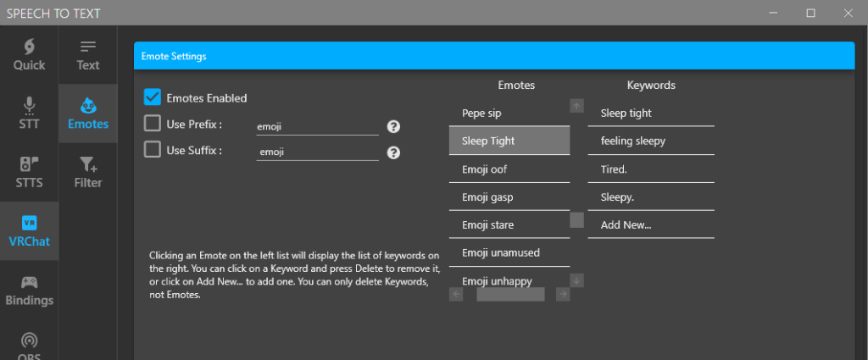Open the Quick settings sidebar icon
The width and height of the screenshot is (868, 360).
(29, 54)
